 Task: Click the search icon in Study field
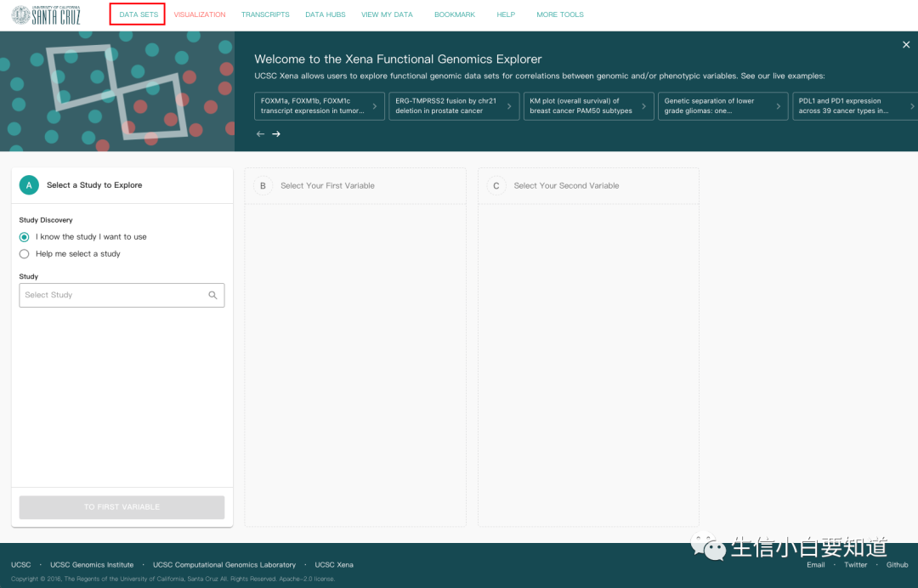(213, 295)
